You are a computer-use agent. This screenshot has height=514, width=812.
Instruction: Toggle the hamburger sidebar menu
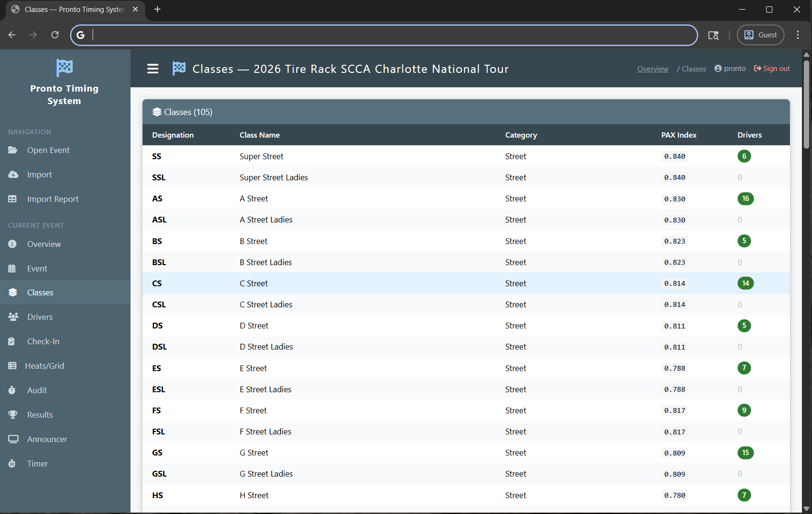pyautogui.click(x=153, y=69)
